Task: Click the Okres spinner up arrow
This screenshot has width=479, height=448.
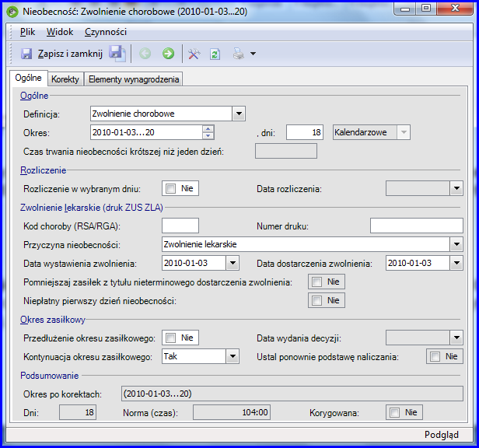Action: click(x=208, y=129)
